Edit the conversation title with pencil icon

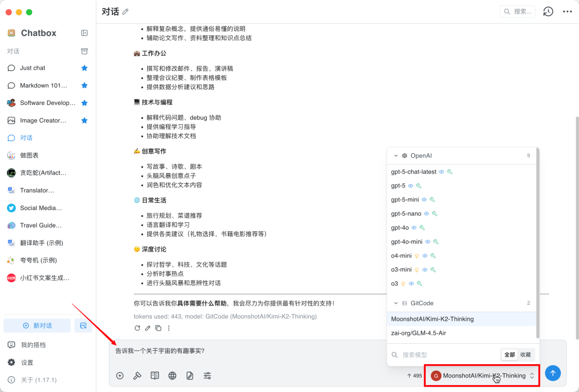125,12
